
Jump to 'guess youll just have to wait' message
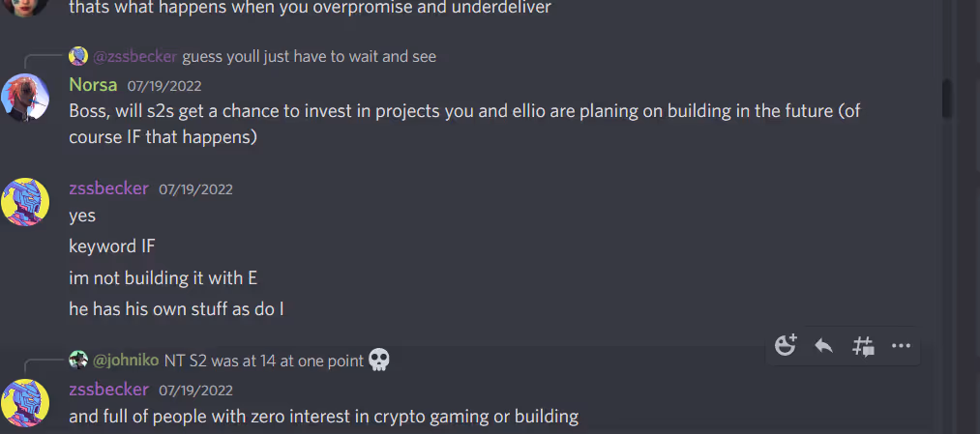310,57
